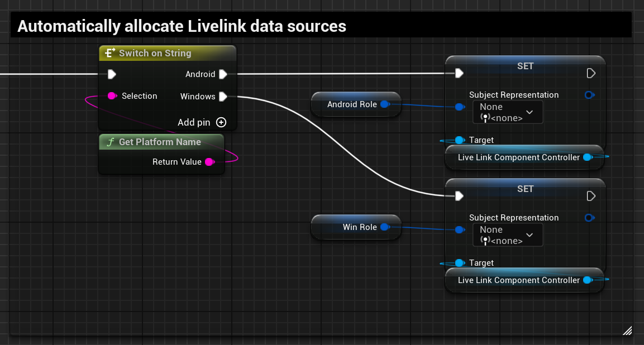Click the lower Live Link Component Controller node

[518, 280]
